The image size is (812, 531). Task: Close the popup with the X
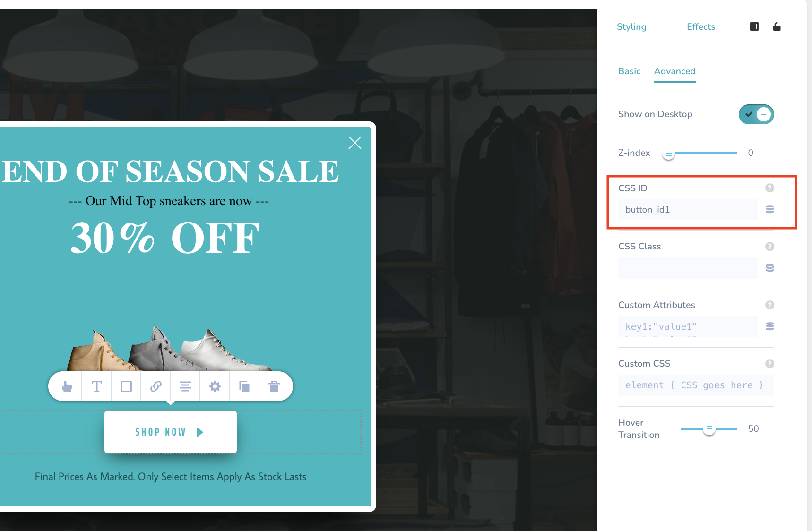pos(355,143)
